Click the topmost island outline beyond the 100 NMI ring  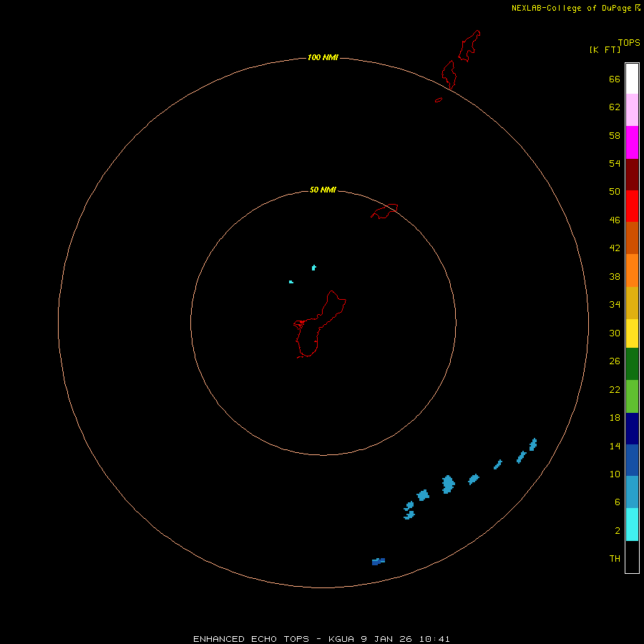469,46
